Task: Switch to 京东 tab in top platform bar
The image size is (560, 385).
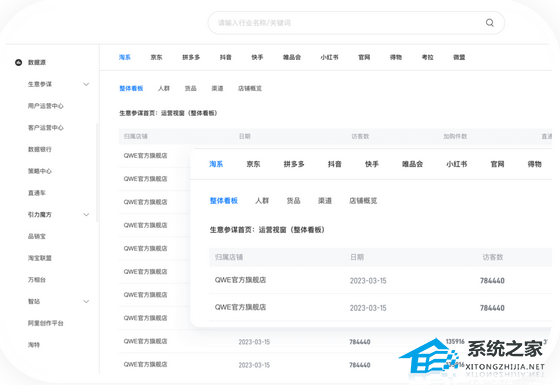Action: click(x=156, y=57)
